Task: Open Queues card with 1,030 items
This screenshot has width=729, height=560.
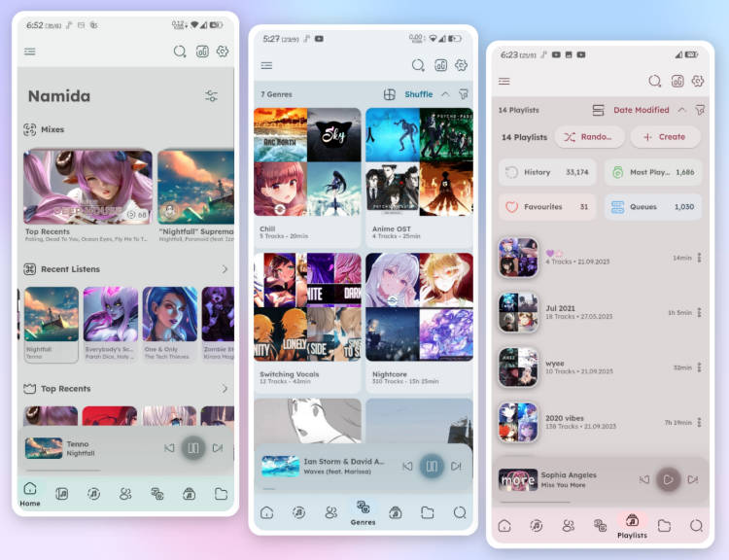Action: coord(653,206)
